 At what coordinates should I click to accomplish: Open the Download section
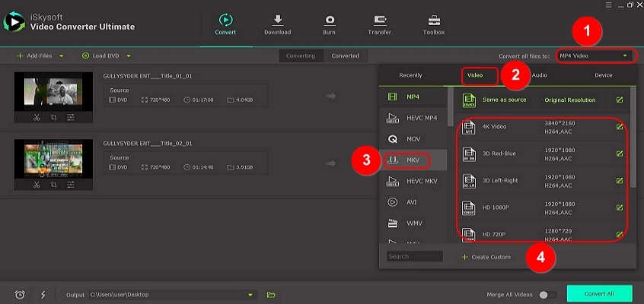pyautogui.click(x=277, y=24)
